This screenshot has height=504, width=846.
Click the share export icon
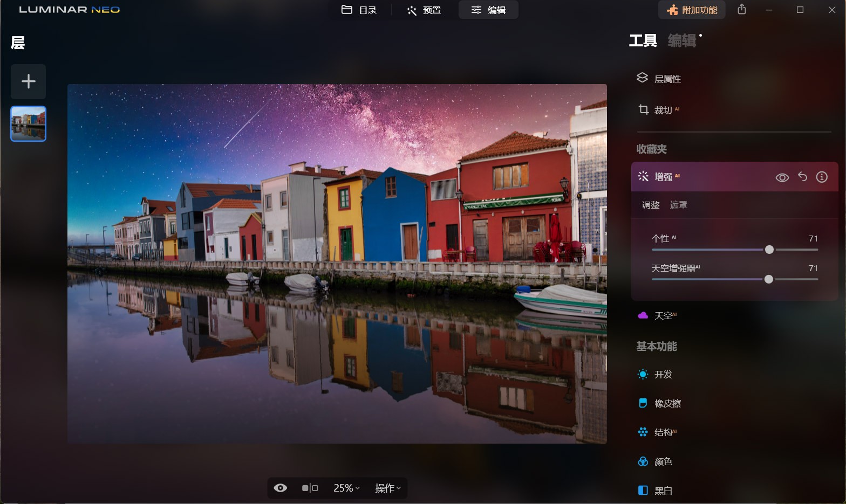click(x=742, y=10)
